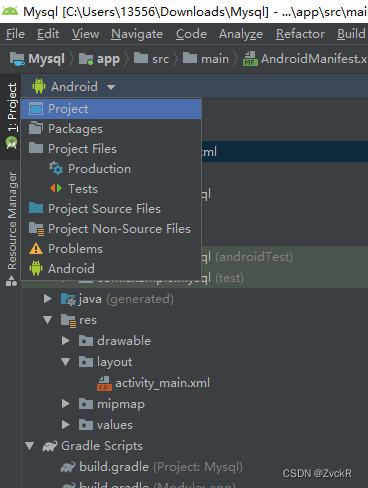
Task: Click the Tests scope icon
Action: click(x=56, y=189)
